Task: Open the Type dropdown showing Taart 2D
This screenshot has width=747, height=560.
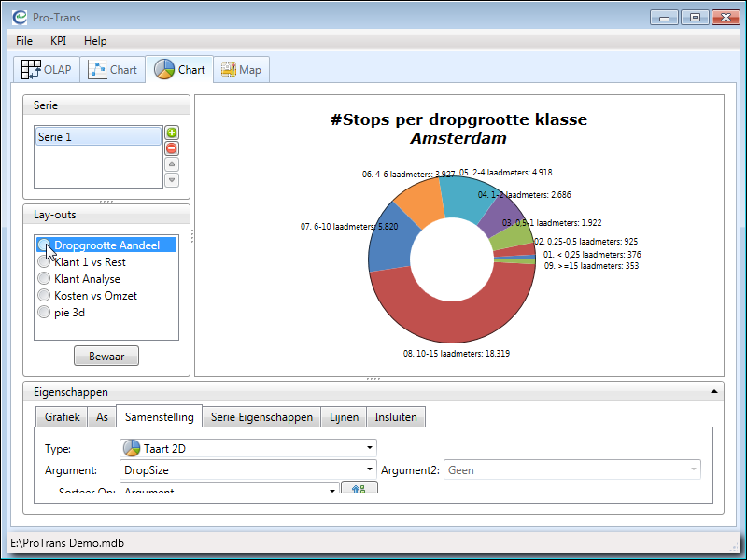Action: (x=248, y=448)
